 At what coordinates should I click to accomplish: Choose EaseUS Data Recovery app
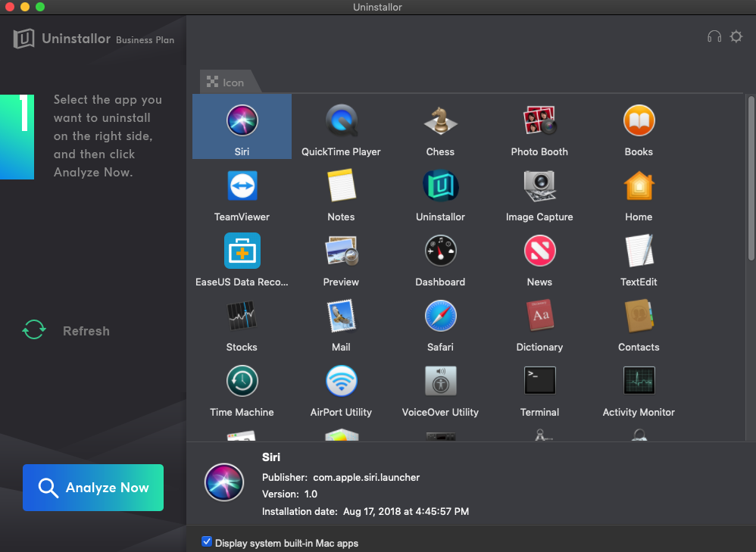(242, 251)
